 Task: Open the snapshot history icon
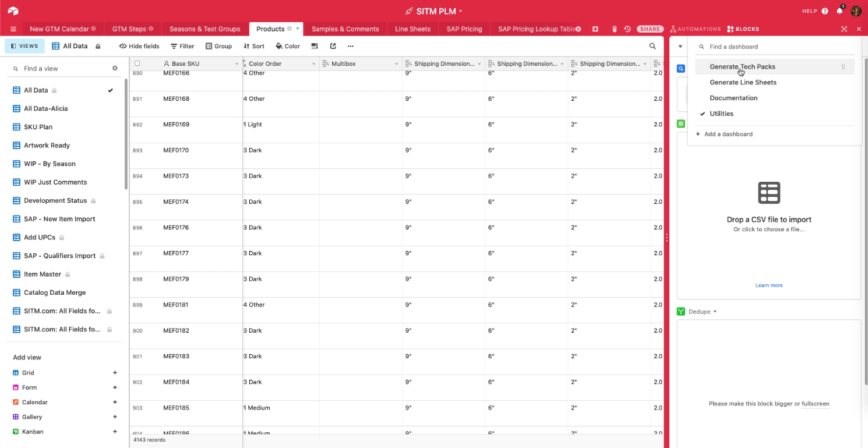click(x=627, y=29)
